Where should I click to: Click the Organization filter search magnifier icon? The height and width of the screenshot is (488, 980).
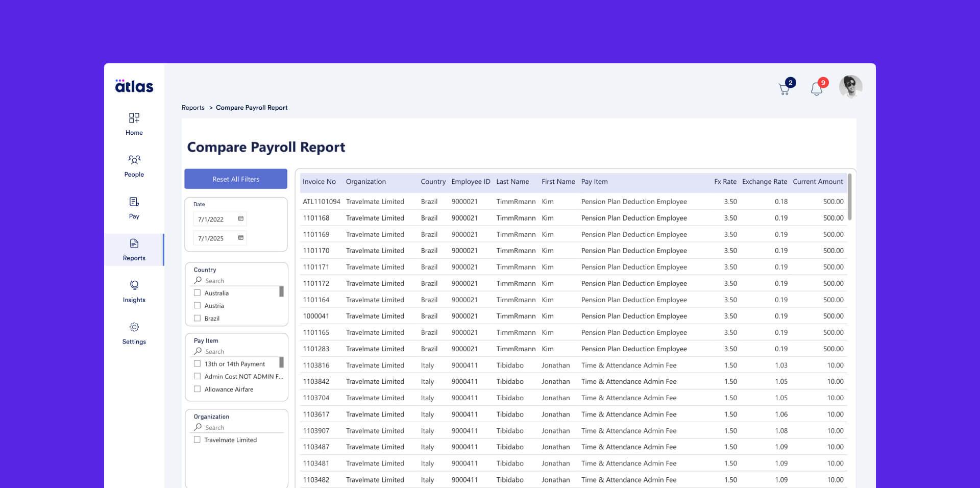198,427
